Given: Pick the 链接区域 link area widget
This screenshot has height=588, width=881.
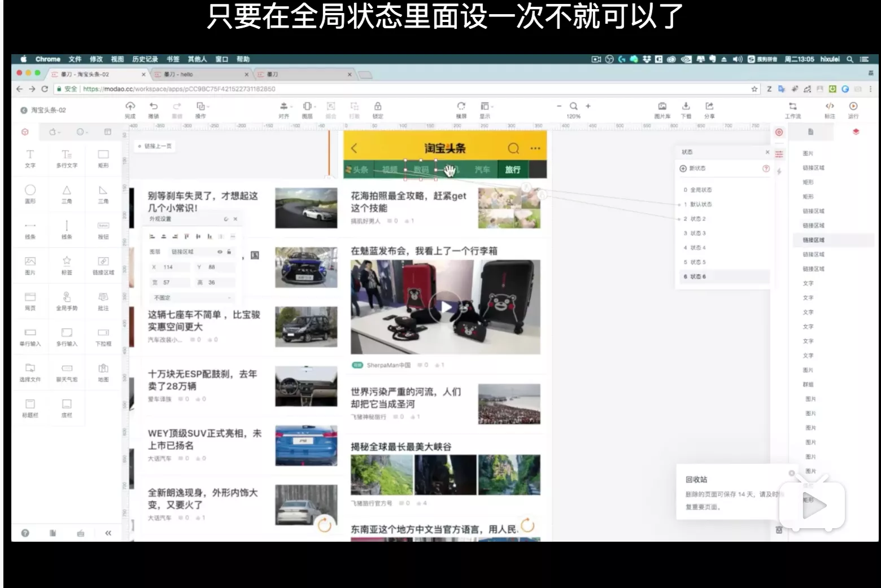Looking at the screenshot, I should coord(103,265).
